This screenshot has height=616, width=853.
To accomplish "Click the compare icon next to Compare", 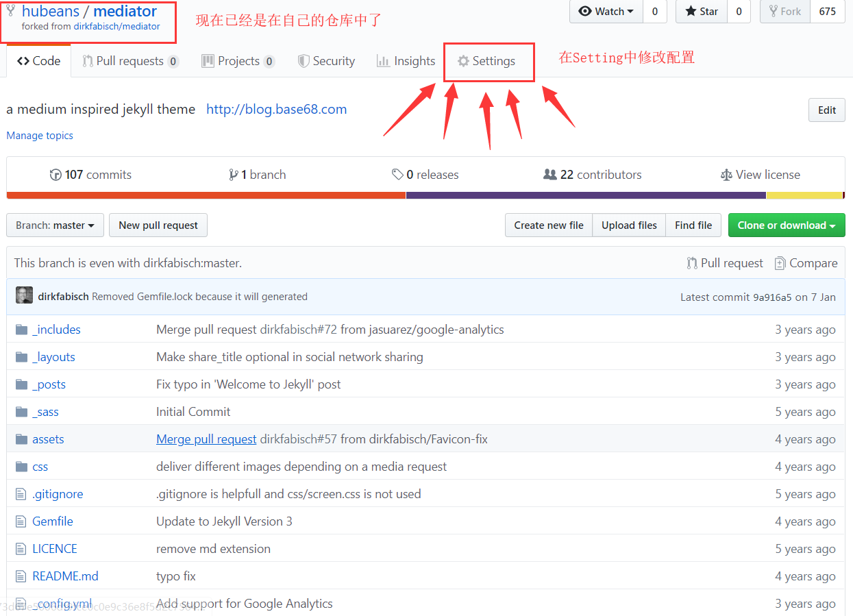I will click(x=780, y=263).
